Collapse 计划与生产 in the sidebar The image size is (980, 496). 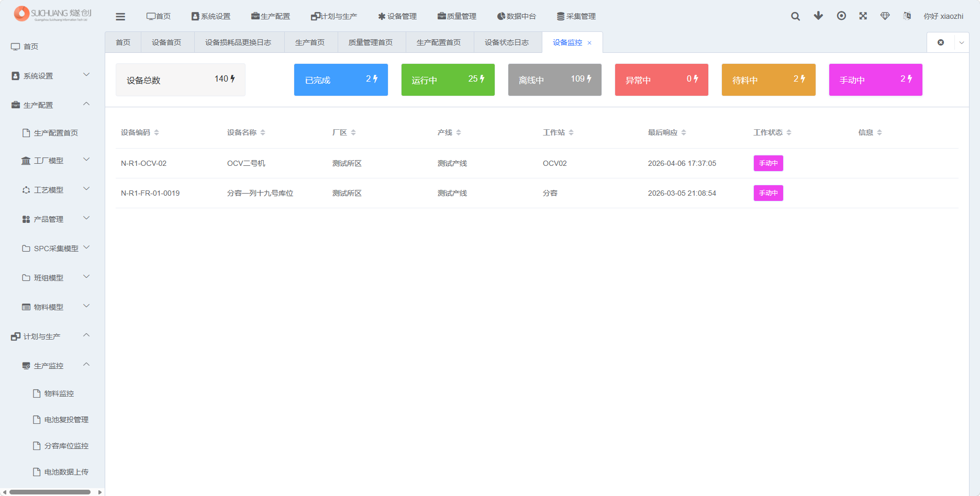tap(52, 336)
